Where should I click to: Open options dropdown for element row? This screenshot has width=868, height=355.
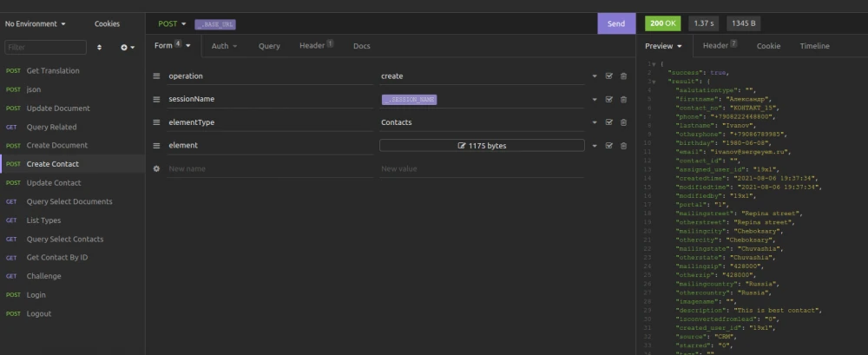(595, 146)
